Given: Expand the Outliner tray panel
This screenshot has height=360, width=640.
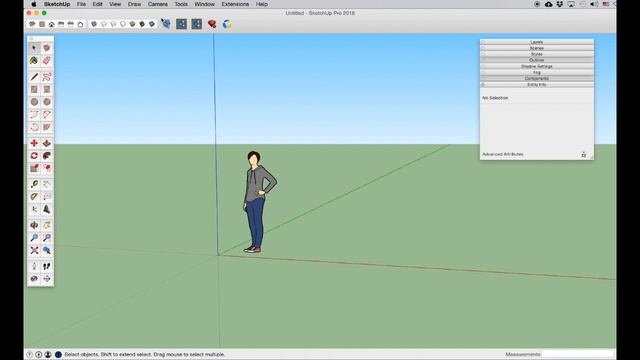Looking at the screenshot, I should [537, 60].
